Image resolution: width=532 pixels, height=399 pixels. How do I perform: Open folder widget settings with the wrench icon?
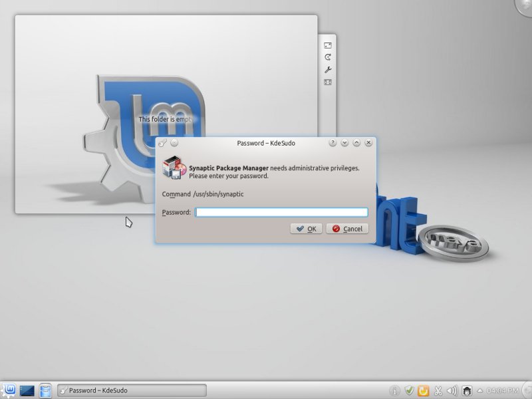pyautogui.click(x=328, y=70)
